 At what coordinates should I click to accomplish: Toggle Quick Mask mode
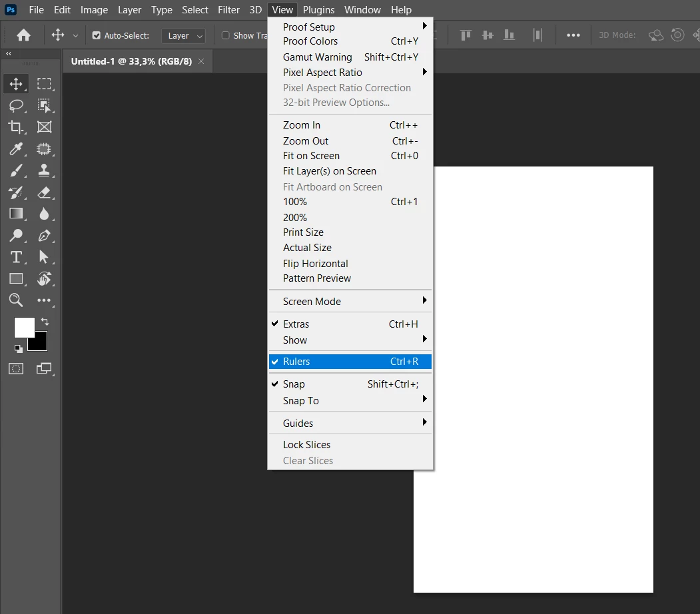click(16, 368)
